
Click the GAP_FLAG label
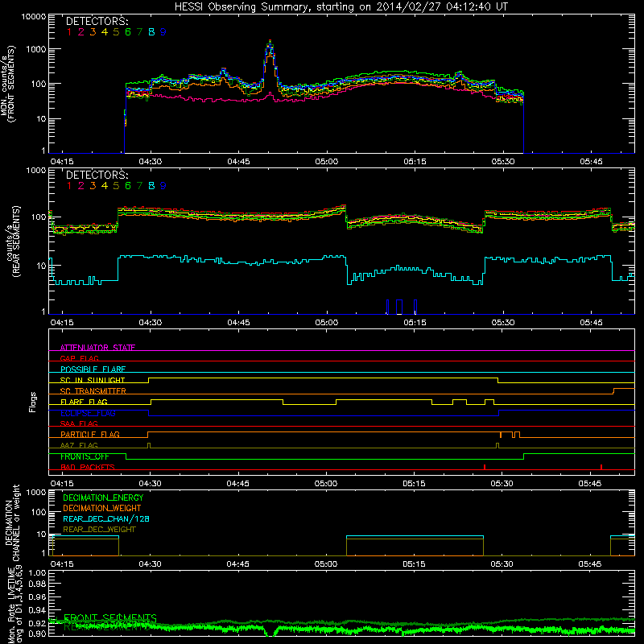coord(79,358)
